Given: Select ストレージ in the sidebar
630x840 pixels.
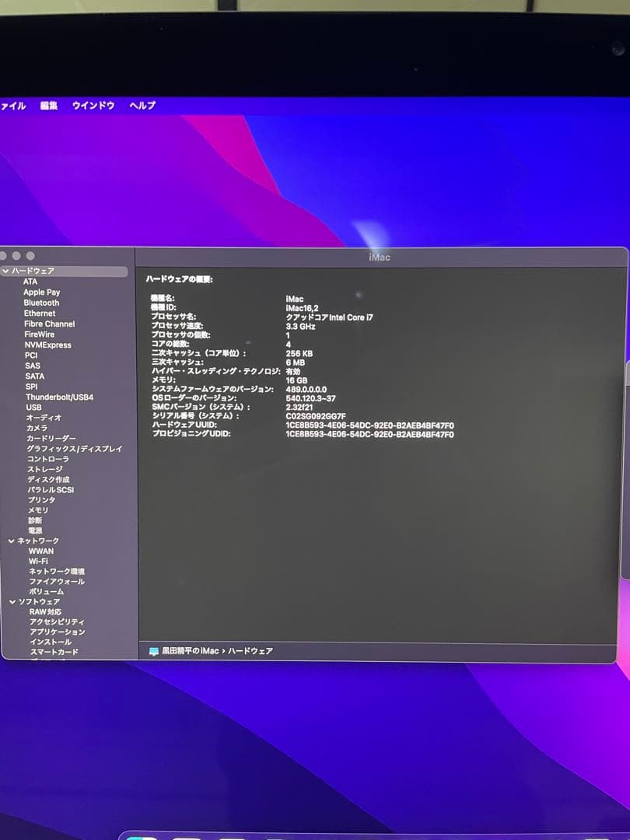Looking at the screenshot, I should tap(45, 470).
